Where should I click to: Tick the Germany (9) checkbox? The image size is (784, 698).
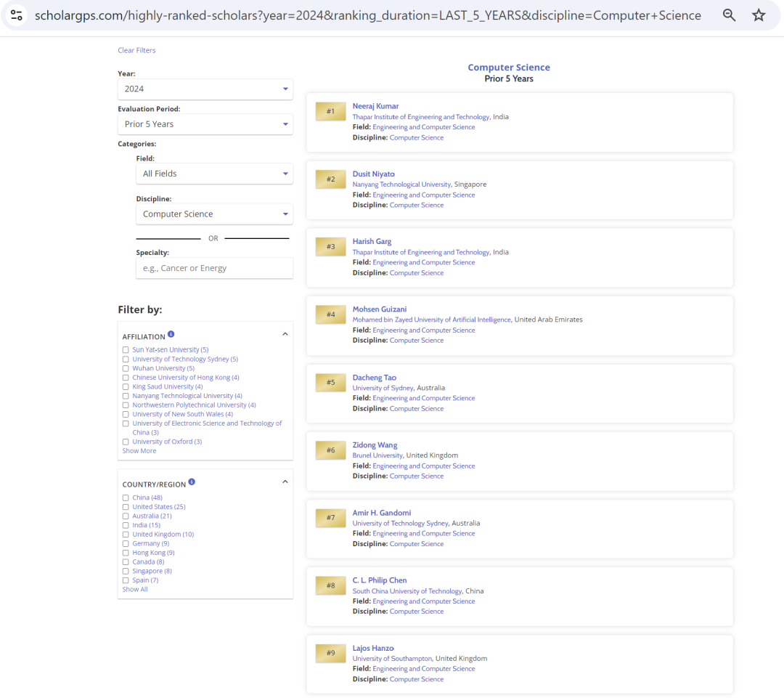tap(126, 543)
